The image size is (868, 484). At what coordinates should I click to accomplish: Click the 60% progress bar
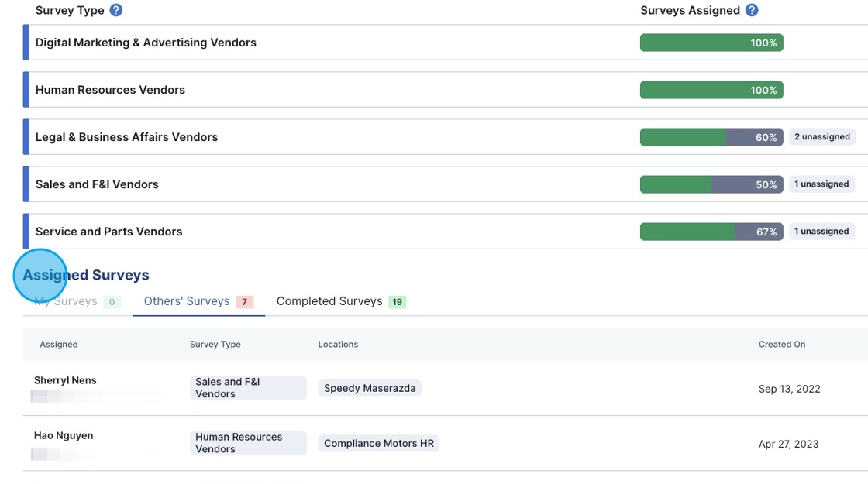click(711, 137)
